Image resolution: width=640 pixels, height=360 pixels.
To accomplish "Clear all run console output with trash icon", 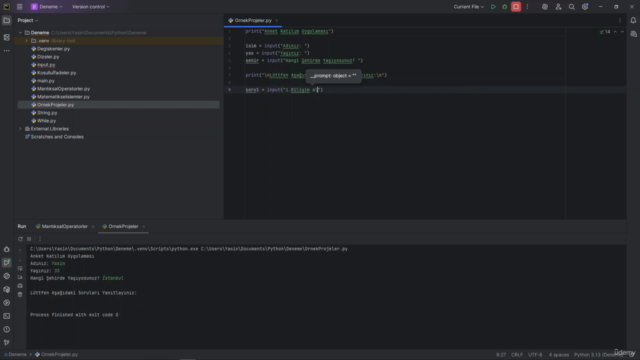I will [20, 295].
